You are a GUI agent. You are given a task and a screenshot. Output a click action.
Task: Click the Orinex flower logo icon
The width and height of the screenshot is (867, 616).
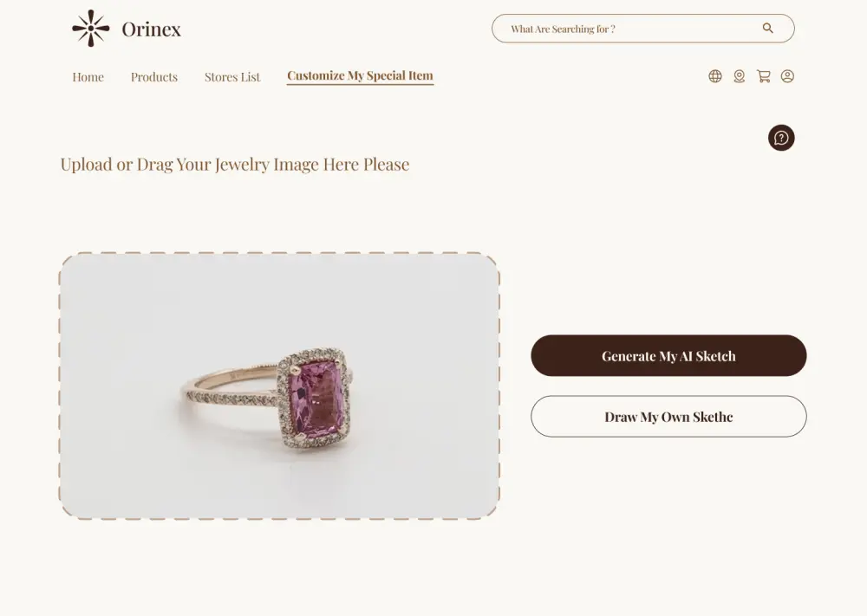[90, 29]
